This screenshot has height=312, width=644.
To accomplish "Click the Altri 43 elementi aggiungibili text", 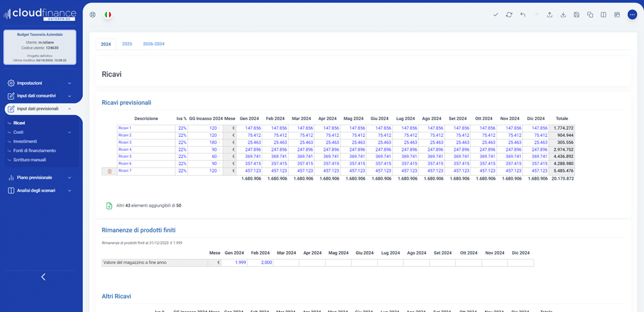I will coord(149,205).
